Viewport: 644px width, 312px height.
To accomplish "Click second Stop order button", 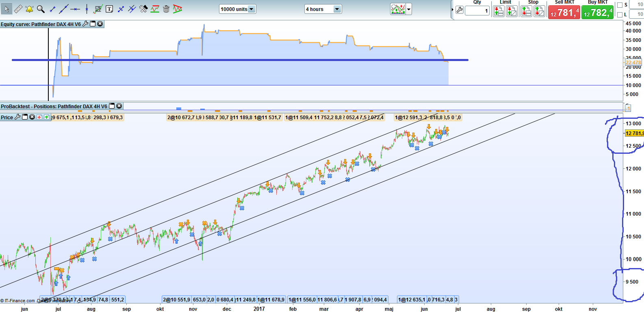I will (539, 11).
